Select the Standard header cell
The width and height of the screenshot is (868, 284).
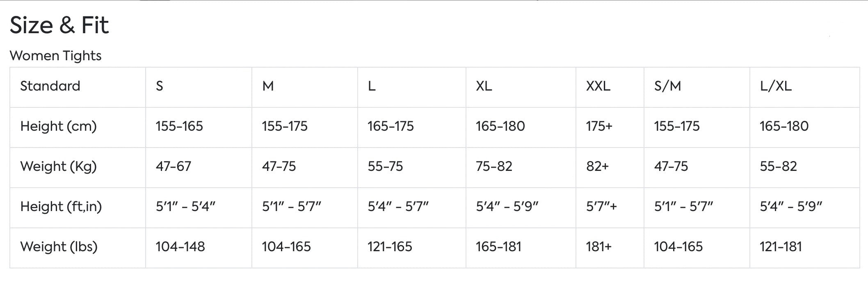(x=50, y=86)
